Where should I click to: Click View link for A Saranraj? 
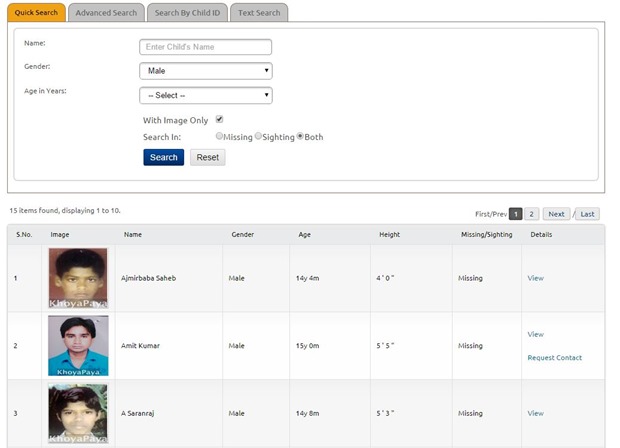[535, 413]
